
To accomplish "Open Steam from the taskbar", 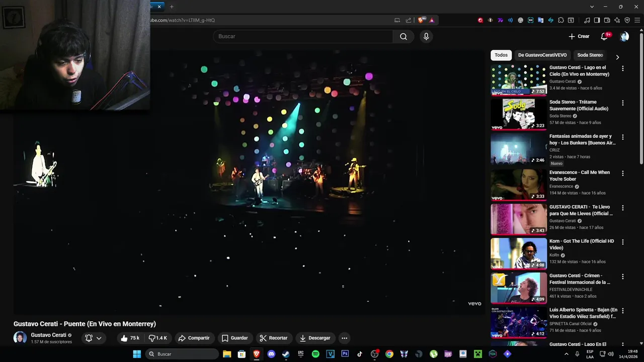I will 286,354.
